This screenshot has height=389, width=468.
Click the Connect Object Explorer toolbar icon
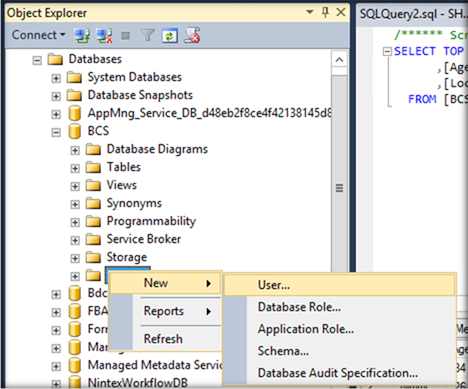(82, 35)
